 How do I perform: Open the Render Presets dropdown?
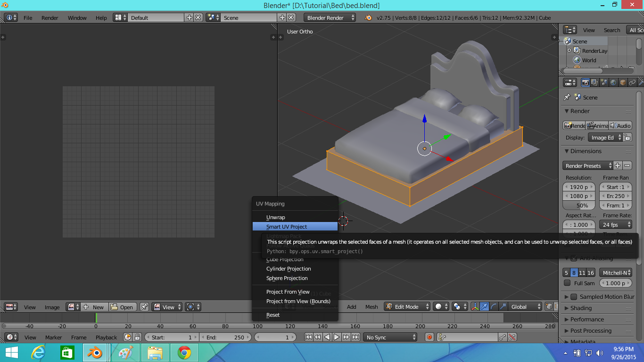coord(587,166)
